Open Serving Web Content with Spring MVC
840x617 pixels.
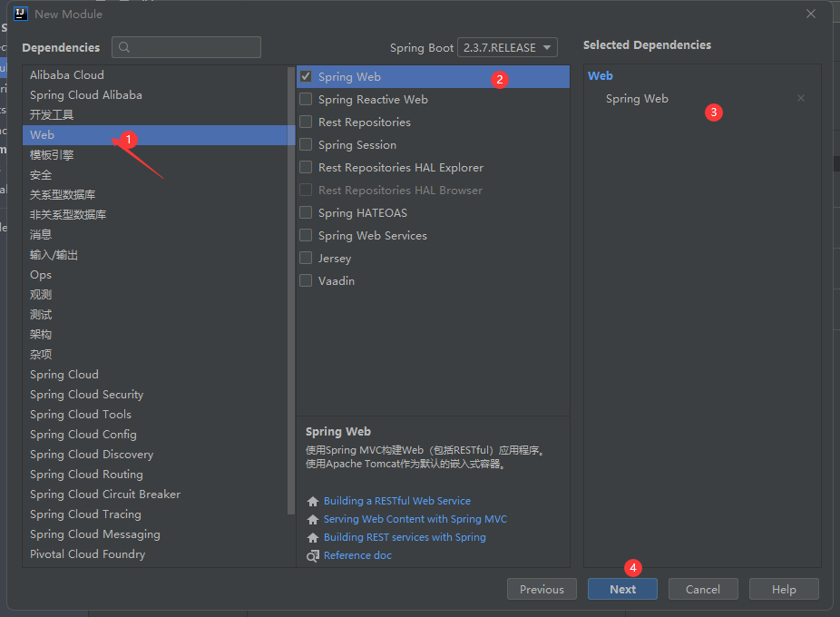pos(415,519)
